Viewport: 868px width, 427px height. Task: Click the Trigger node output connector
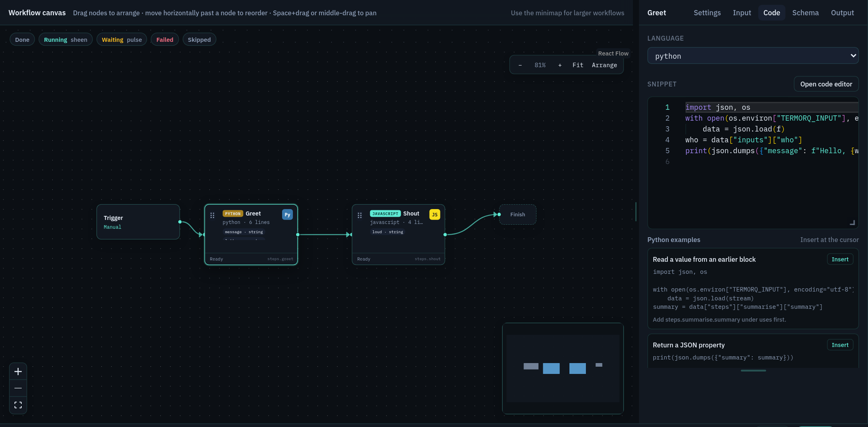180,222
